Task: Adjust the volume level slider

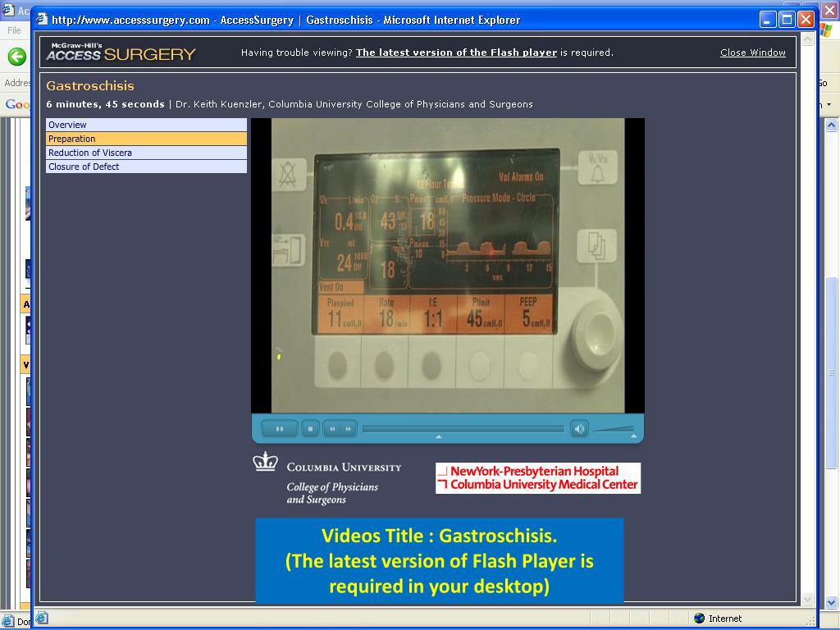Action: click(614, 428)
